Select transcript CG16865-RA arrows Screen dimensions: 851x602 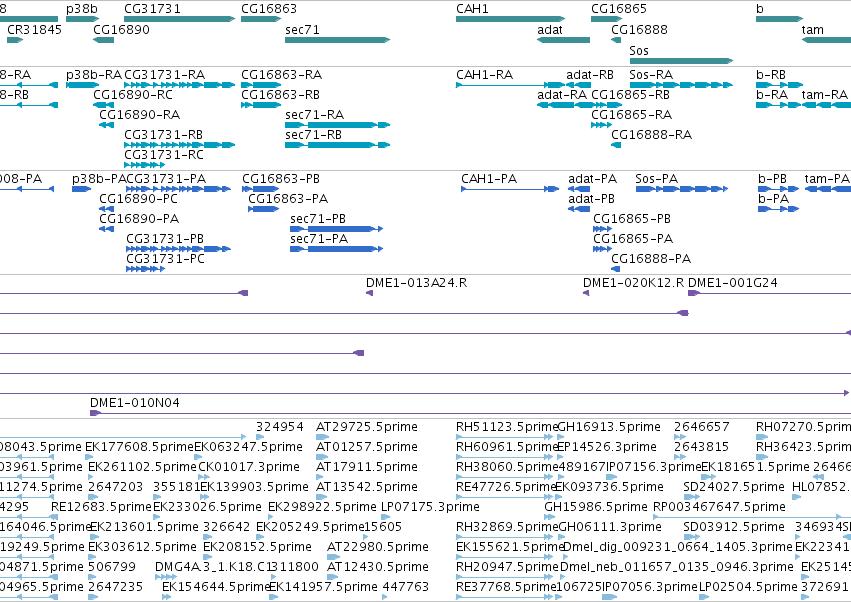(x=601, y=125)
